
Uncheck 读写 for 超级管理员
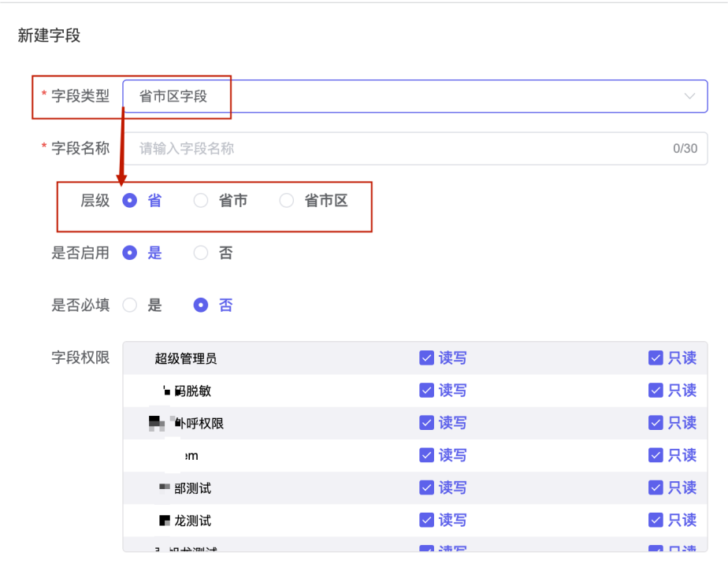[427, 358]
